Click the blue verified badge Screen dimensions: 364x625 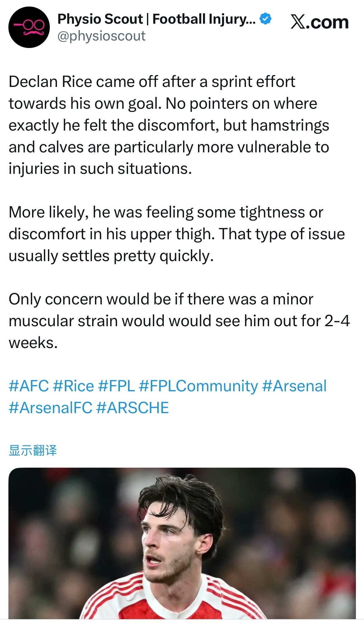(x=265, y=19)
